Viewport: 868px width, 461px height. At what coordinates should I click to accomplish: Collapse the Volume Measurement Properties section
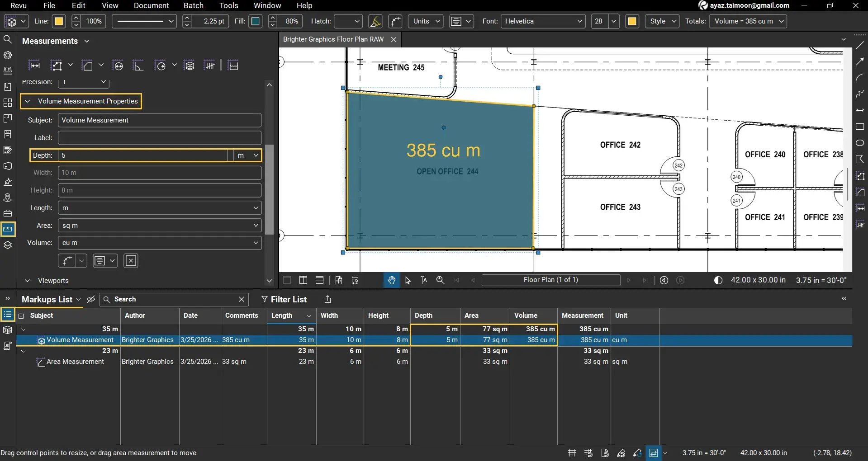28,101
